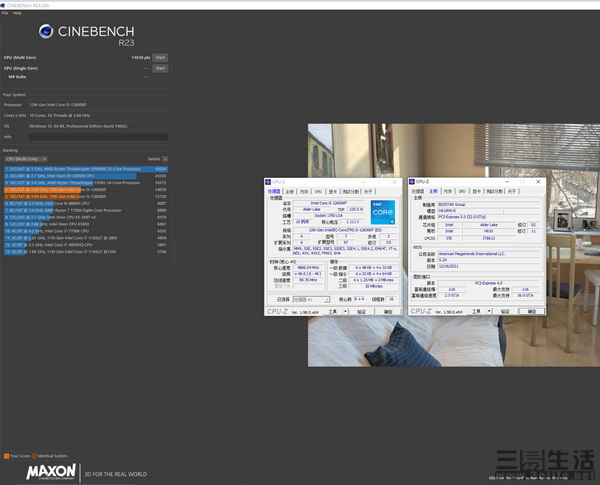The image size is (600, 485).
Task: Click the Cinebench title bar app icon
Action: (x=4, y=5)
